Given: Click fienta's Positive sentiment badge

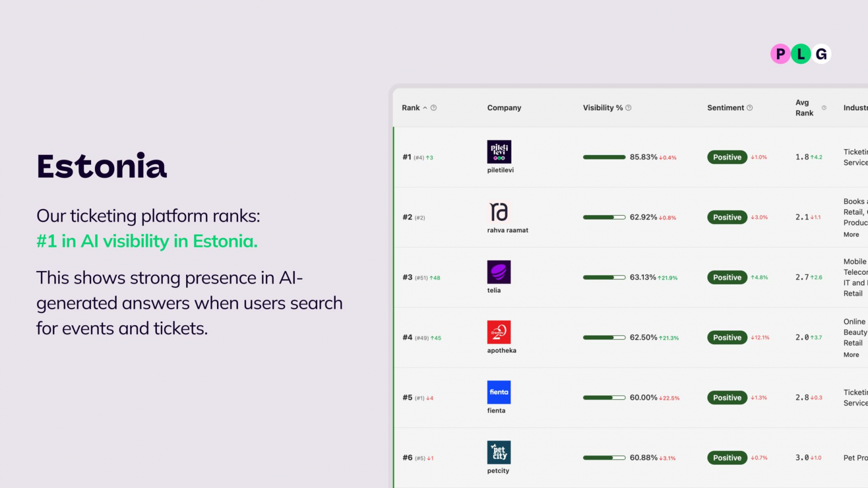Looking at the screenshot, I should [727, 398].
